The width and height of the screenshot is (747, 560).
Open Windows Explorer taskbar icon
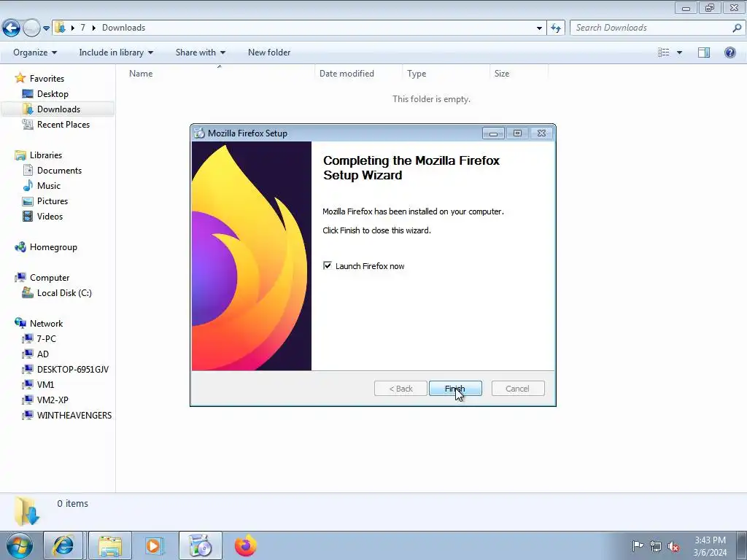click(x=110, y=545)
